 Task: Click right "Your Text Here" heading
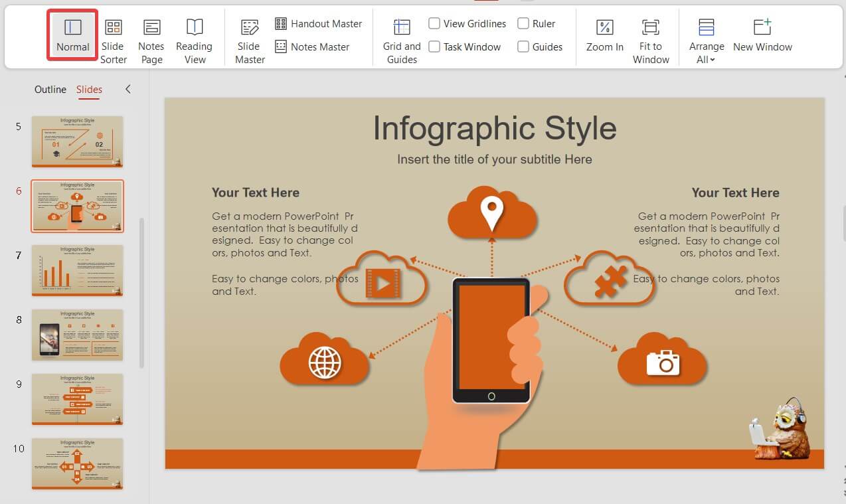pos(736,193)
